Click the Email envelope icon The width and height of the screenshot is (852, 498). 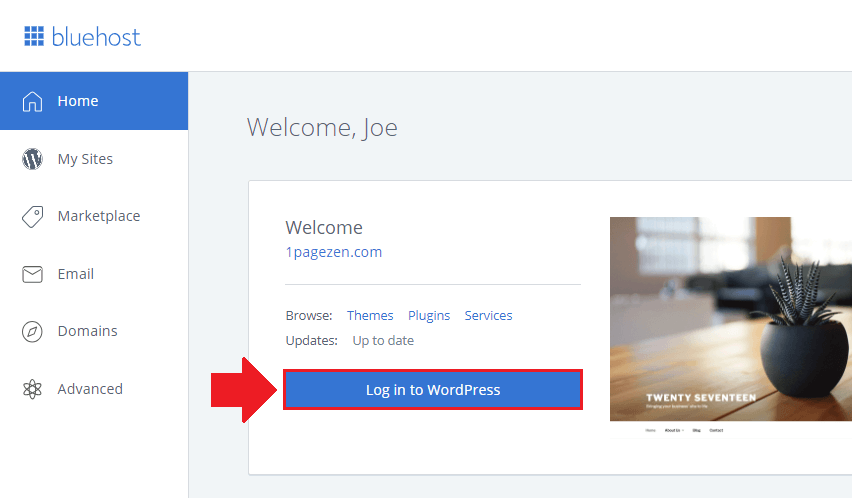coord(32,274)
